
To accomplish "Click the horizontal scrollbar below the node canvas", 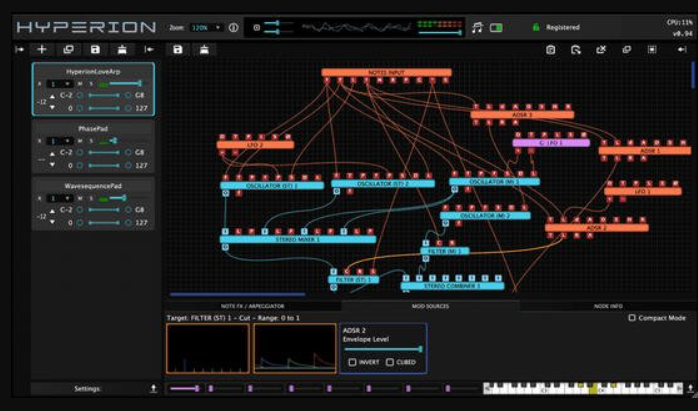I will click(237, 294).
